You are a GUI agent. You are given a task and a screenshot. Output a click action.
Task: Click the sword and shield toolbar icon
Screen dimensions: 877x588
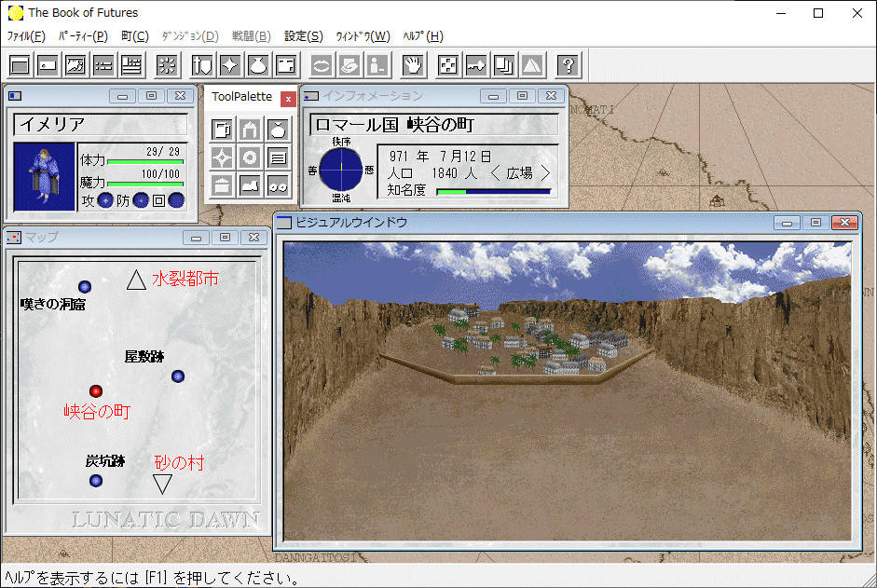202,65
